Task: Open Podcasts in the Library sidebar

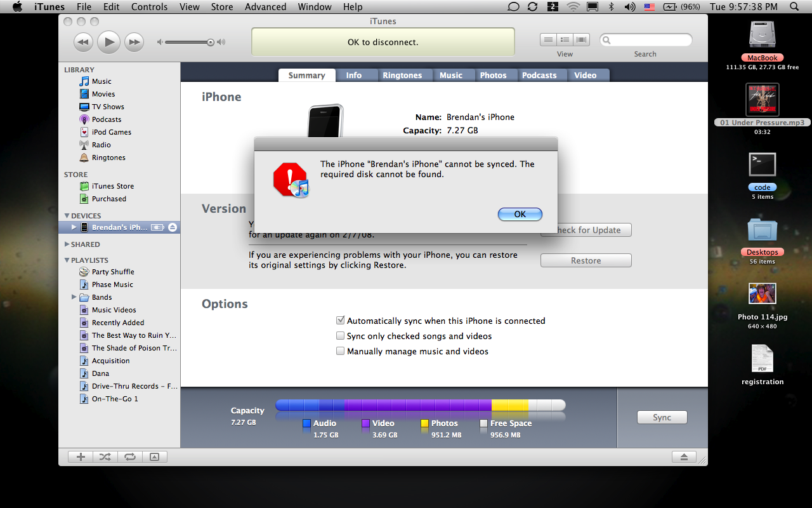Action: pyautogui.click(x=100, y=119)
